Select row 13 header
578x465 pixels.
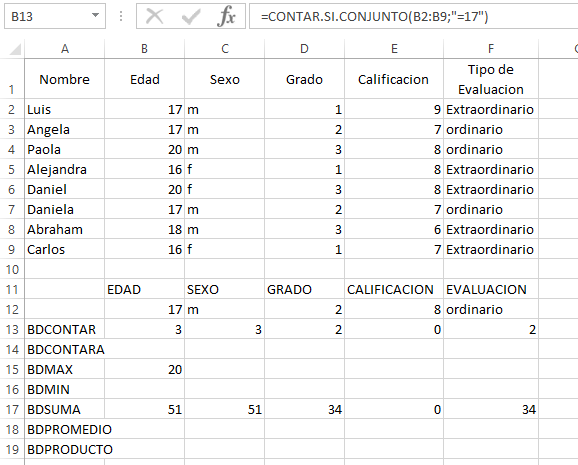[x=12, y=329]
